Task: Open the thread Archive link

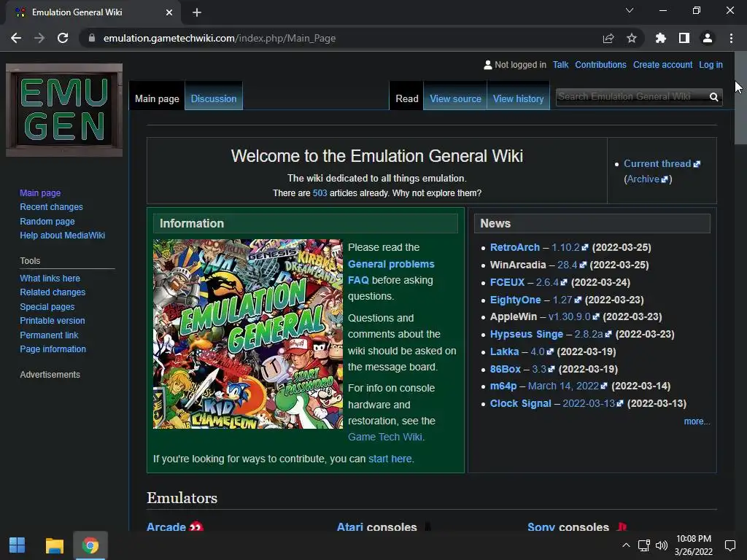Action: coord(643,179)
